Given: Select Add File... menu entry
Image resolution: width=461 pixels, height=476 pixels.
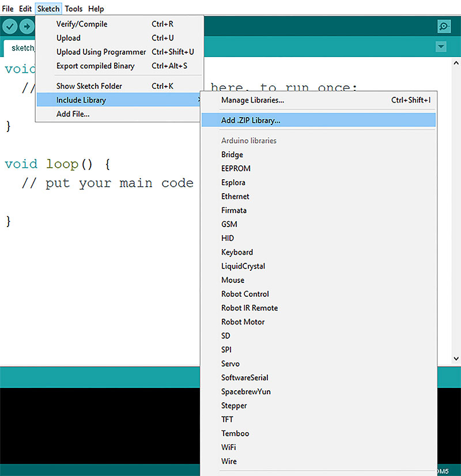Looking at the screenshot, I should click(x=118, y=114).
